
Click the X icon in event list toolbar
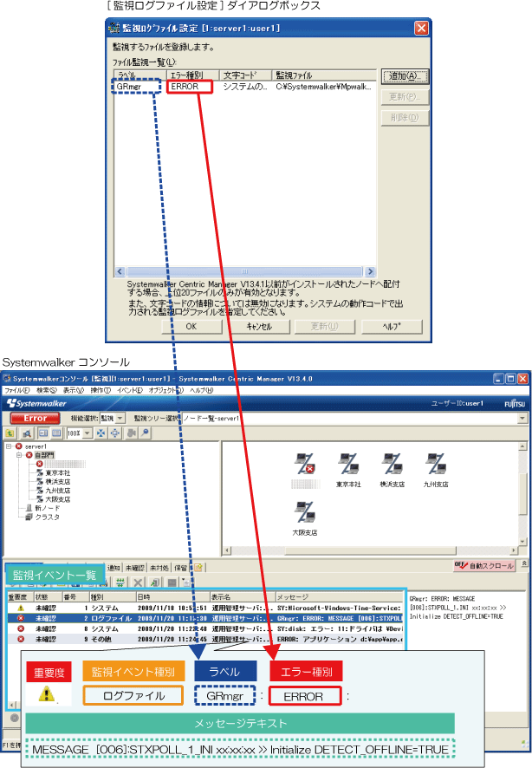[x=138, y=583]
